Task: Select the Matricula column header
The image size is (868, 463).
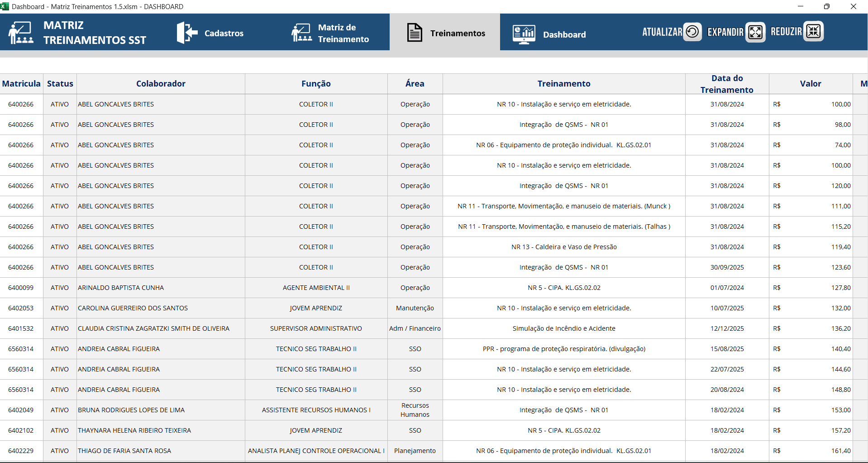Action: (21, 84)
